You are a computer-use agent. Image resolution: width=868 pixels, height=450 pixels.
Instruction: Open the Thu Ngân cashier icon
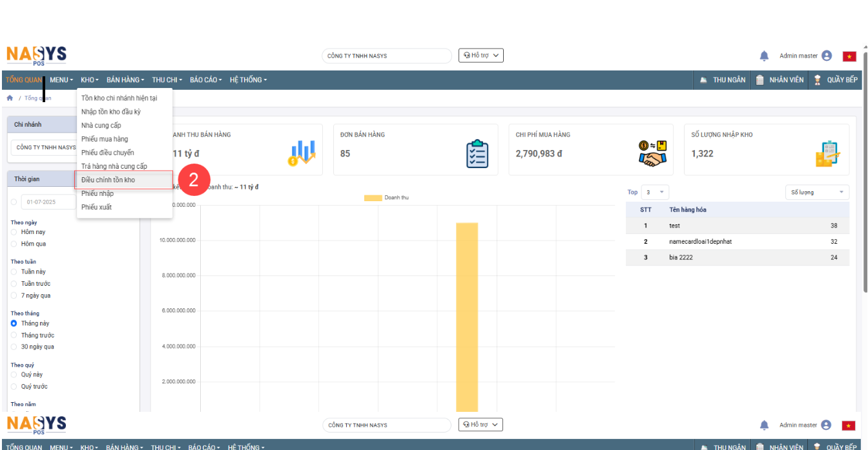point(703,80)
